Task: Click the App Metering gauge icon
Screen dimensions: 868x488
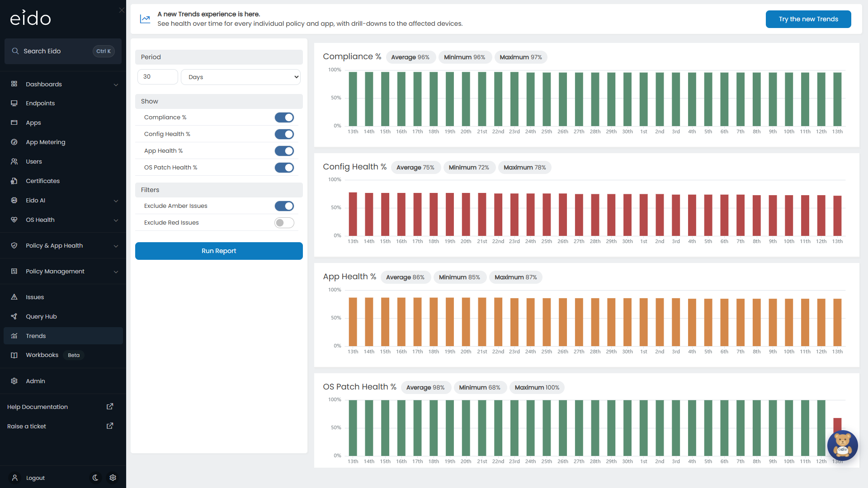Action: pos(14,142)
